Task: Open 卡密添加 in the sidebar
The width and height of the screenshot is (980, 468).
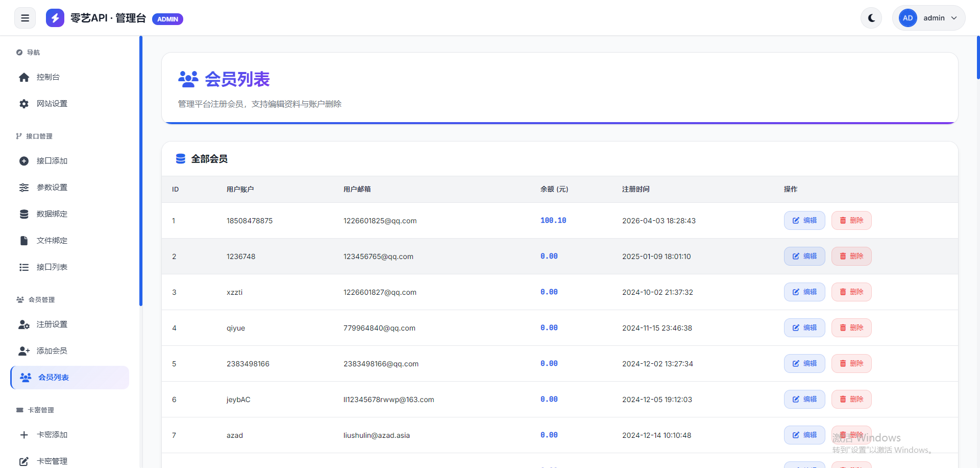Action: point(52,435)
